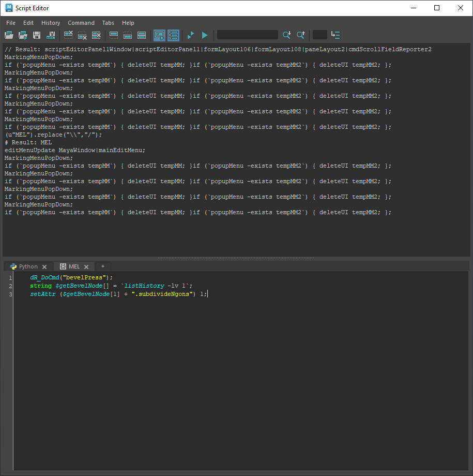
Task: Click the Open Script folder icon
Action: tap(9, 35)
